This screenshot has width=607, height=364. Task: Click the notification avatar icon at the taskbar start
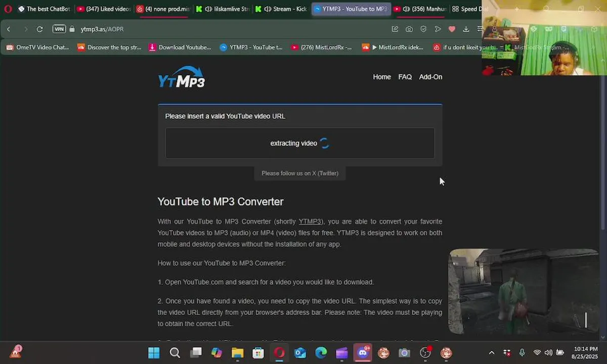(16, 351)
